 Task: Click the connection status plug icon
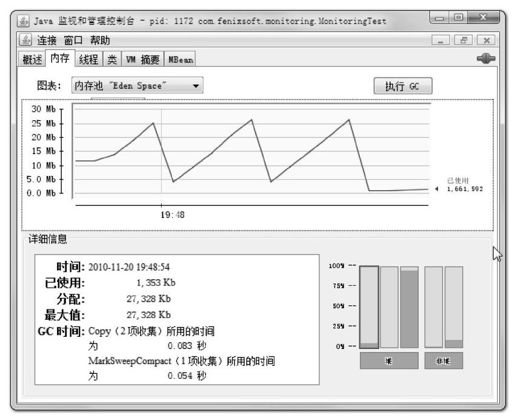486,59
